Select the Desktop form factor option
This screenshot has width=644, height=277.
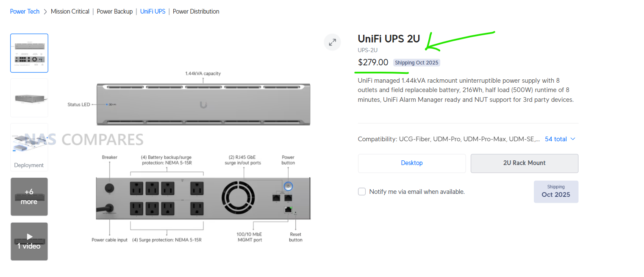(412, 163)
